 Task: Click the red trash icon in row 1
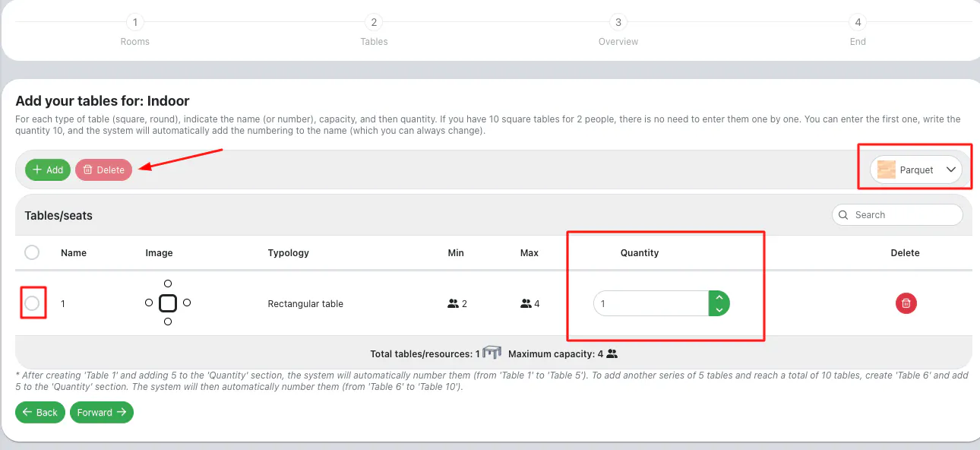point(906,303)
